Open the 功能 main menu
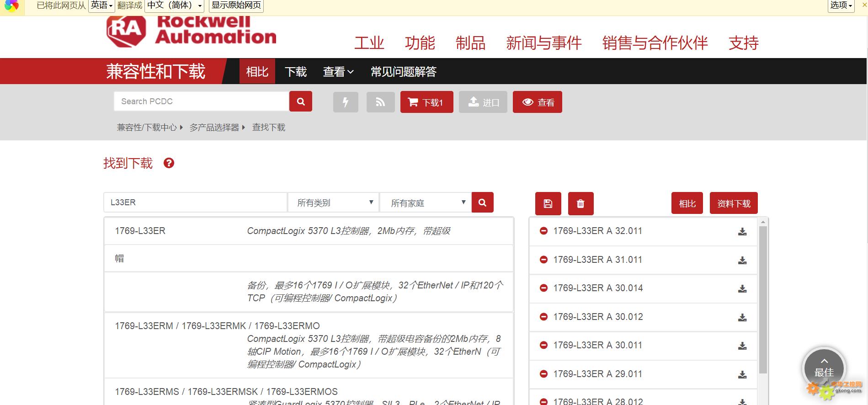Viewport: 868px width, 405px height. [420, 43]
